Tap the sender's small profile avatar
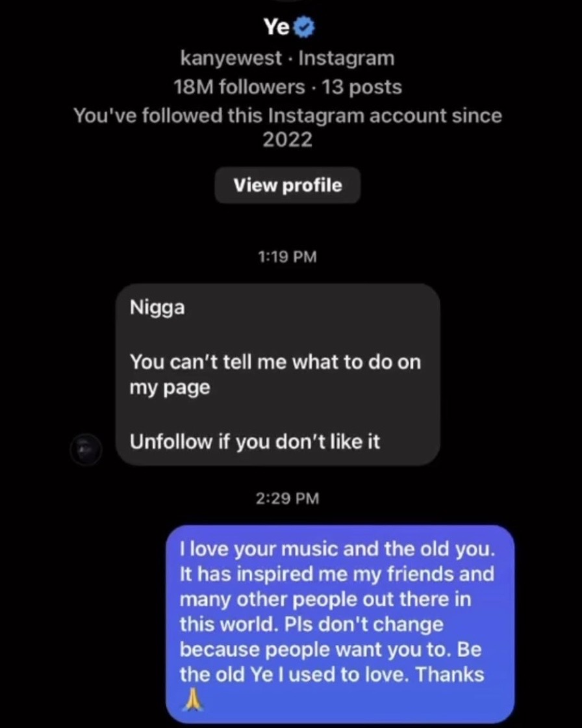 (x=86, y=449)
